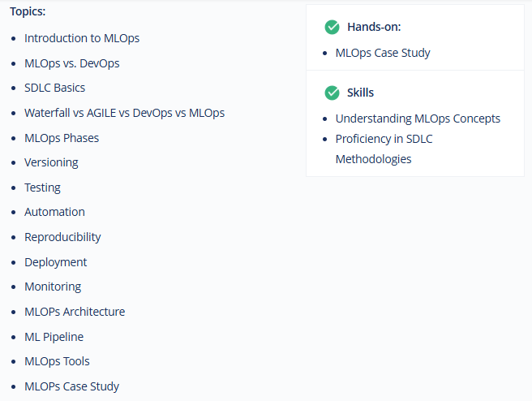This screenshot has height=401, width=532.
Task: Click the green checkmark beside Hands-on
Action: 332,27
